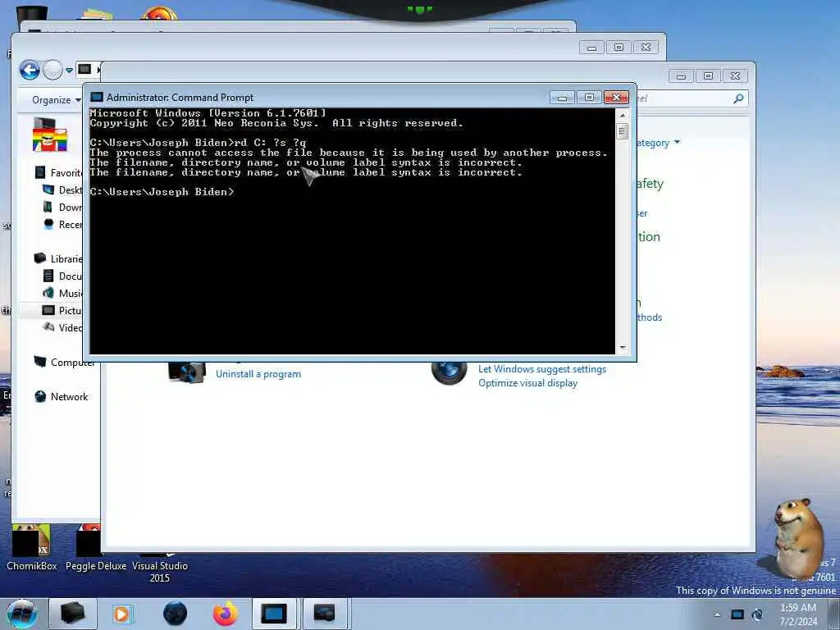Switch to Control Panel taskbar button
Screen dimensions: 840x630
(325, 614)
